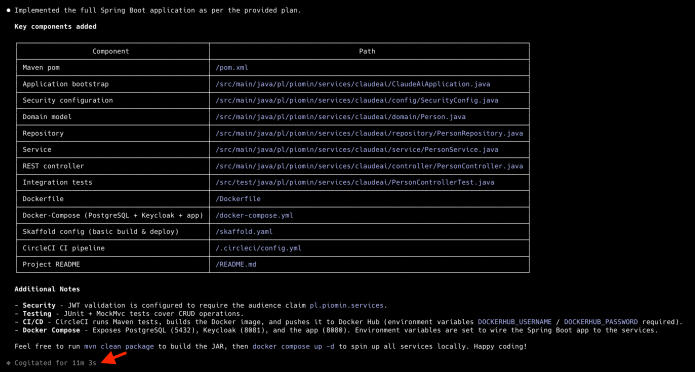
Task: Click the bold 'Docker Compose' note label
Action: coord(51,330)
